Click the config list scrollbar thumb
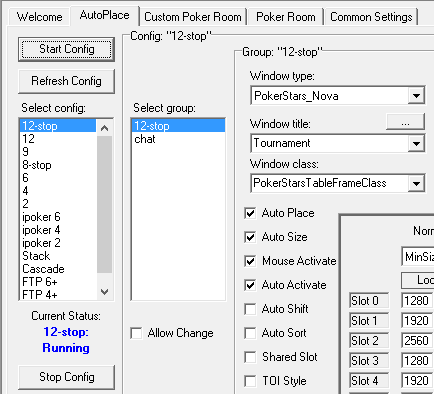The height and width of the screenshot is (394, 434). 104,204
